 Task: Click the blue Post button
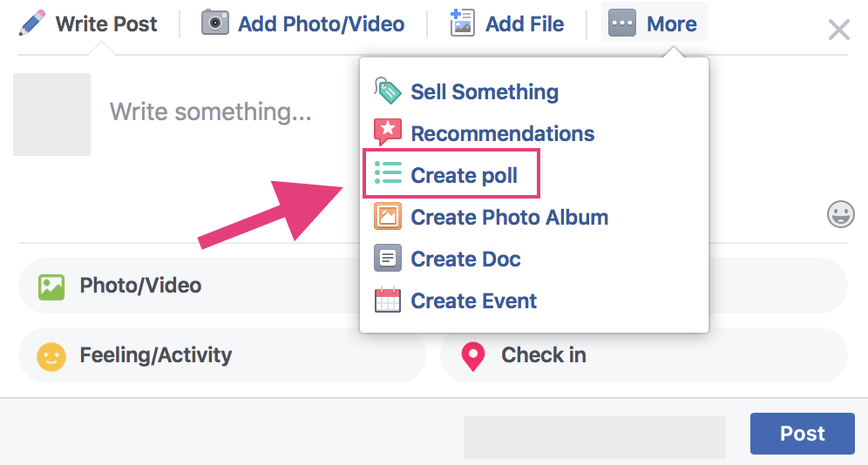[x=802, y=433]
